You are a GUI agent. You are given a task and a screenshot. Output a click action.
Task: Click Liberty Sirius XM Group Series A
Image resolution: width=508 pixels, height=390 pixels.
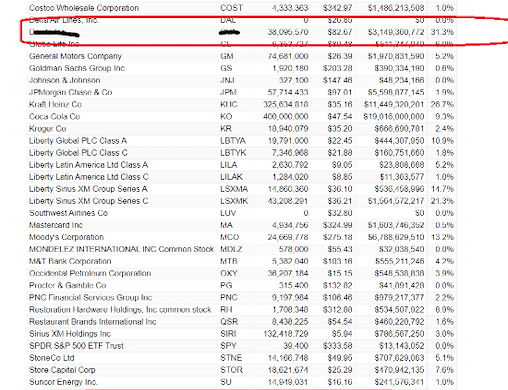[x=88, y=189]
